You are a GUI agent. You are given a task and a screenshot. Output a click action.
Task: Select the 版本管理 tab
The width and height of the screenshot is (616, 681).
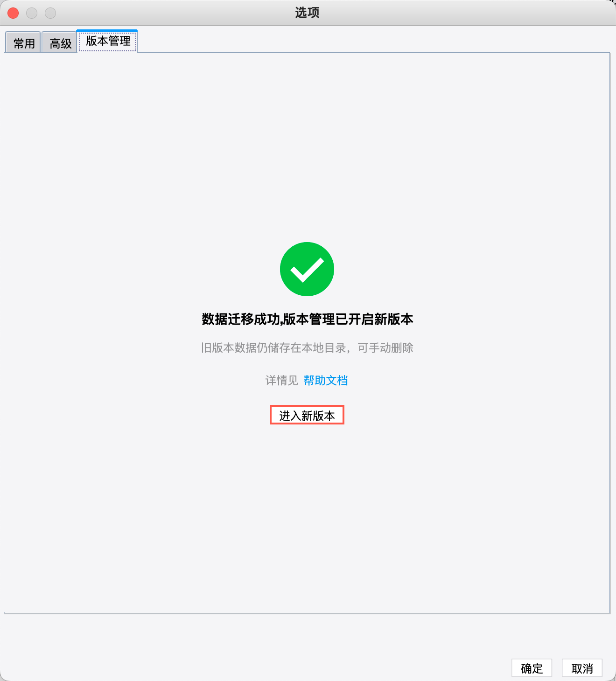(108, 41)
